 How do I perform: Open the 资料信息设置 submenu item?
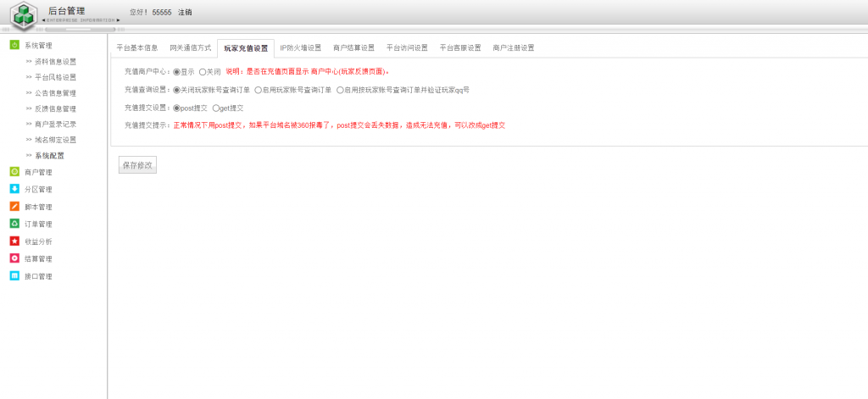pyautogui.click(x=55, y=61)
